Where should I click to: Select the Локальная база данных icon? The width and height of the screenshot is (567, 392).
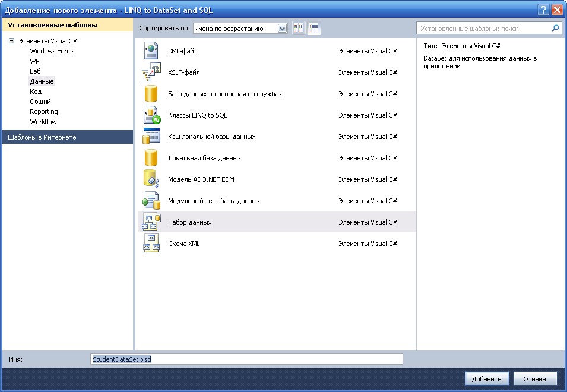[151, 157]
